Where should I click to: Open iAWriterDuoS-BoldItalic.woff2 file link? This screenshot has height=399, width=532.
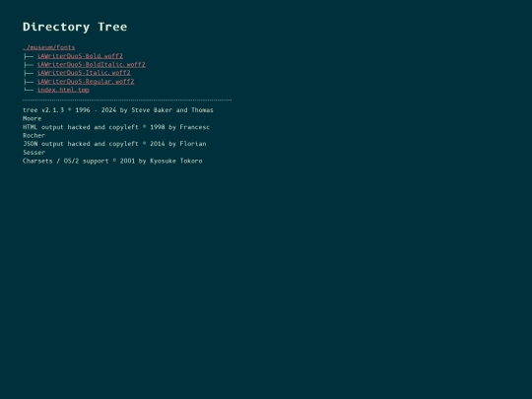tap(92, 64)
